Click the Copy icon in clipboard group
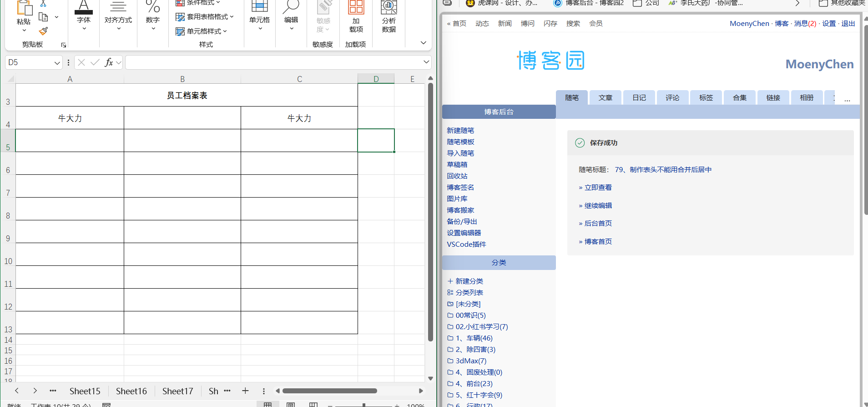868x407 pixels. point(43,17)
